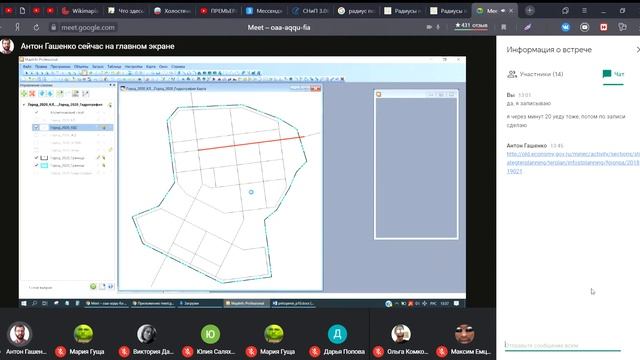Click move layer down arrow icon
640x360 pixels.
[50, 94]
